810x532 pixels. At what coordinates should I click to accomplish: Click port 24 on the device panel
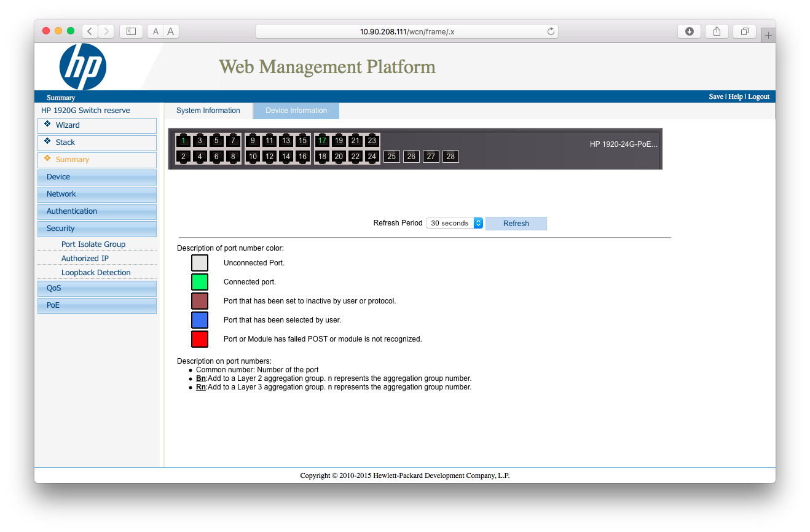click(372, 157)
